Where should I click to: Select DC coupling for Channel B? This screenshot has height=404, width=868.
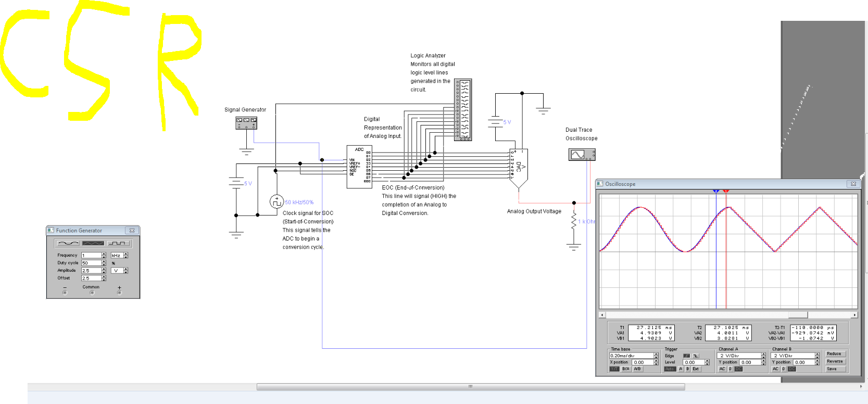(792, 369)
